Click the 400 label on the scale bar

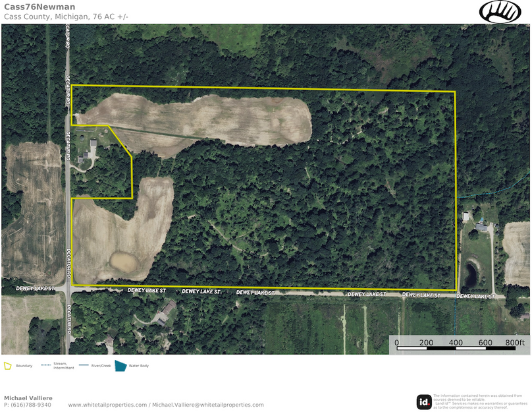click(456, 342)
